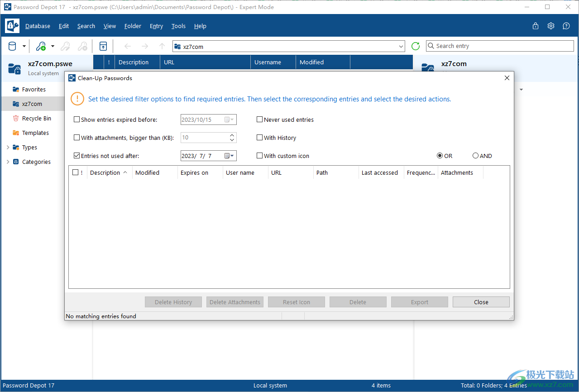Enable Show entries expired before checkbox

point(77,120)
